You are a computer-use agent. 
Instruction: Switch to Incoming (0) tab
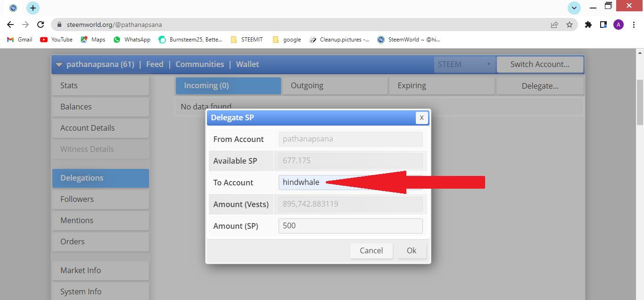(x=228, y=85)
